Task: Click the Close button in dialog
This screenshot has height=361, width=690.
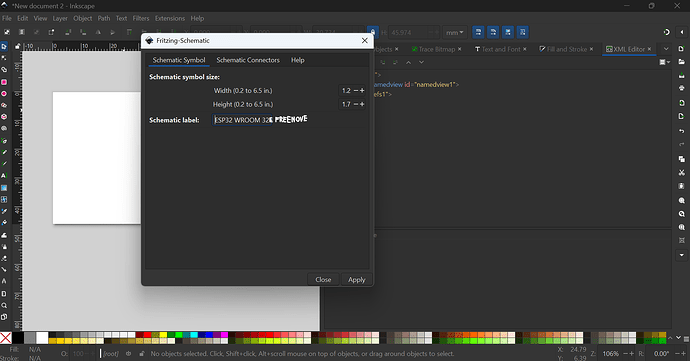Action: click(323, 280)
